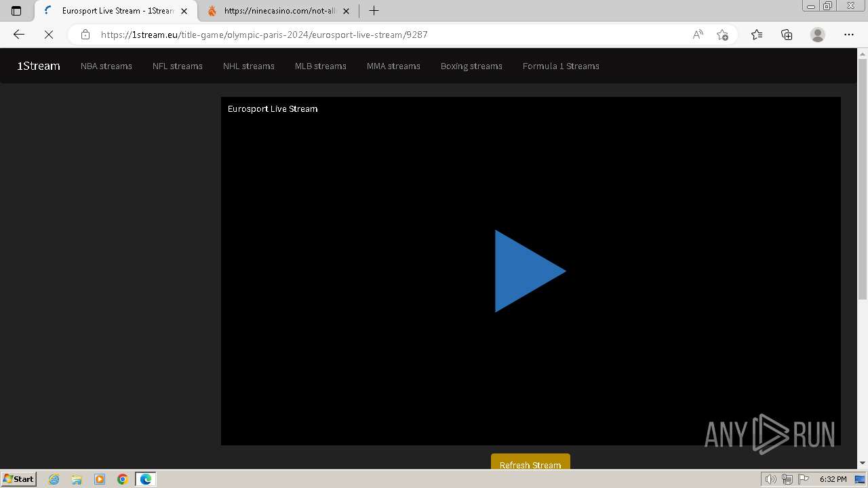Launch Google Chrome from taskbar
This screenshot has height=488, width=868.
pos(123,479)
